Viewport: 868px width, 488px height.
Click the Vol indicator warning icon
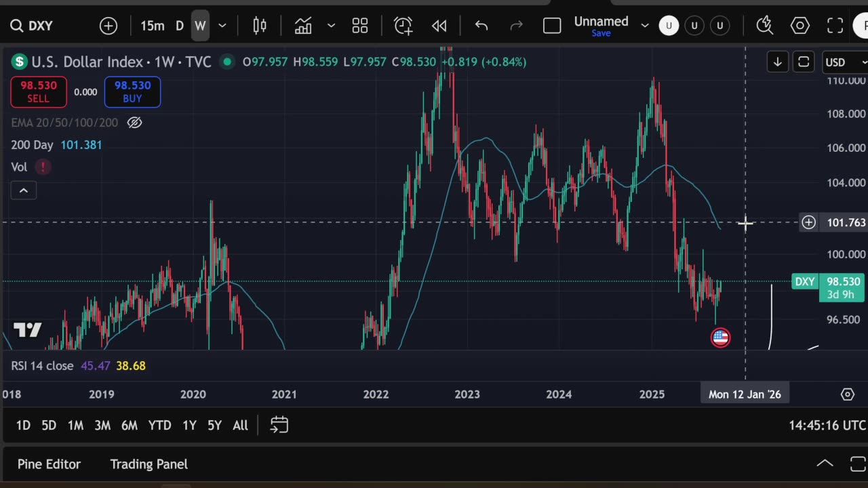pyautogui.click(x=43, y=167)
